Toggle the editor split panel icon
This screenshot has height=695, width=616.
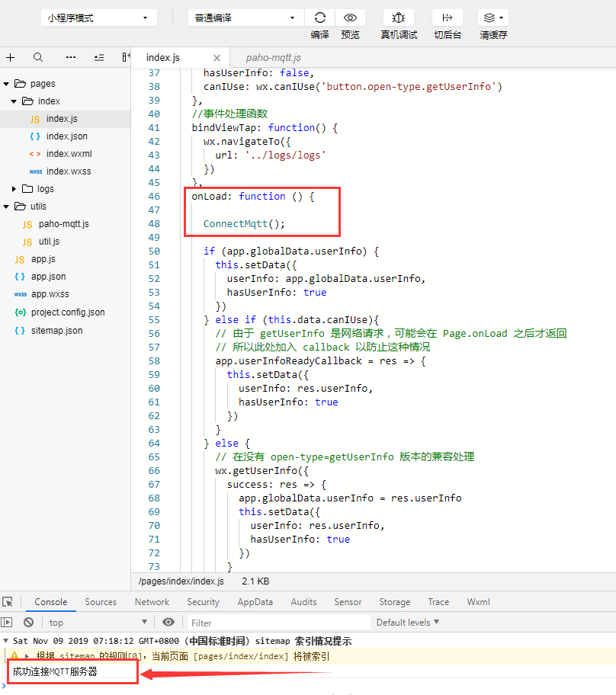[x=126, y=57]
